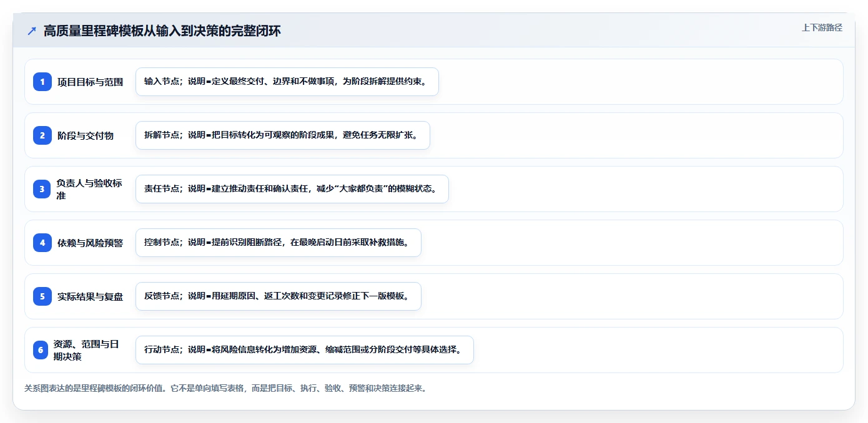Viewport: 868px width, 423px height.
Task: Open the 拆解节点 description box
Action: pyautogui.click(x=283, y=135)
